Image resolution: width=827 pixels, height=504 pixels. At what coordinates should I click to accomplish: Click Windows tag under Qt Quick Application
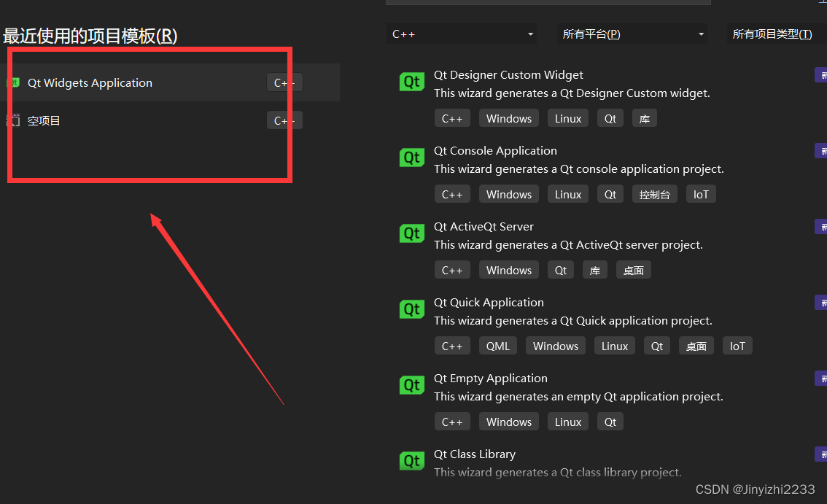(556, 346)
